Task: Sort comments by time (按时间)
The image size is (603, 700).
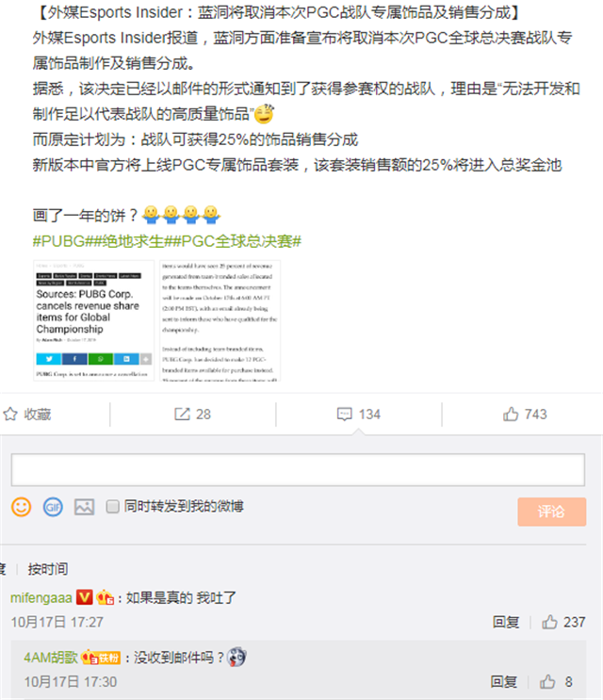Action: click(48, 569)
